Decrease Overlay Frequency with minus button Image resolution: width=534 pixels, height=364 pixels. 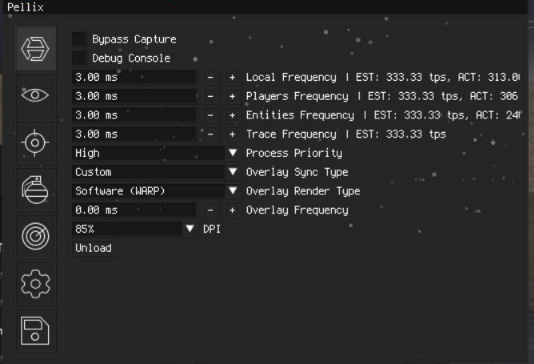coord(210,210)
